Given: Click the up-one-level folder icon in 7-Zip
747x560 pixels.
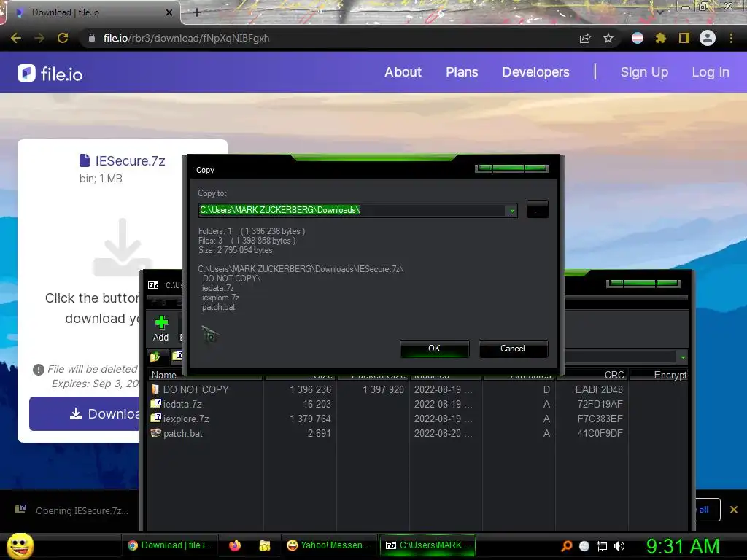Looking at the screenshot, I should (x=155, y=356).
